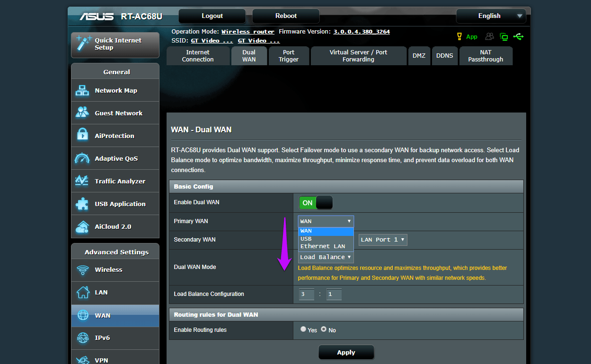The width and height of the screenshot is (591, 364).
Task: Click the first Load Balance ratio field
Action: click(307, 294)
